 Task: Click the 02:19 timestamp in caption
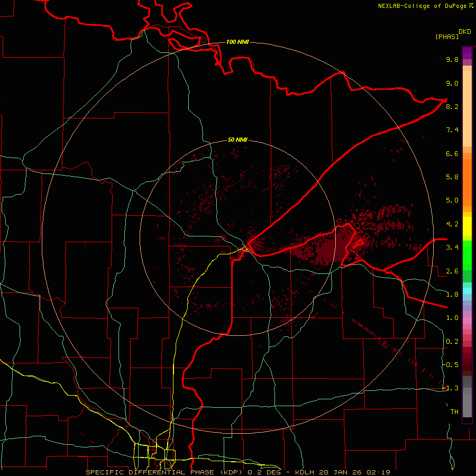[x=378, y=472]
